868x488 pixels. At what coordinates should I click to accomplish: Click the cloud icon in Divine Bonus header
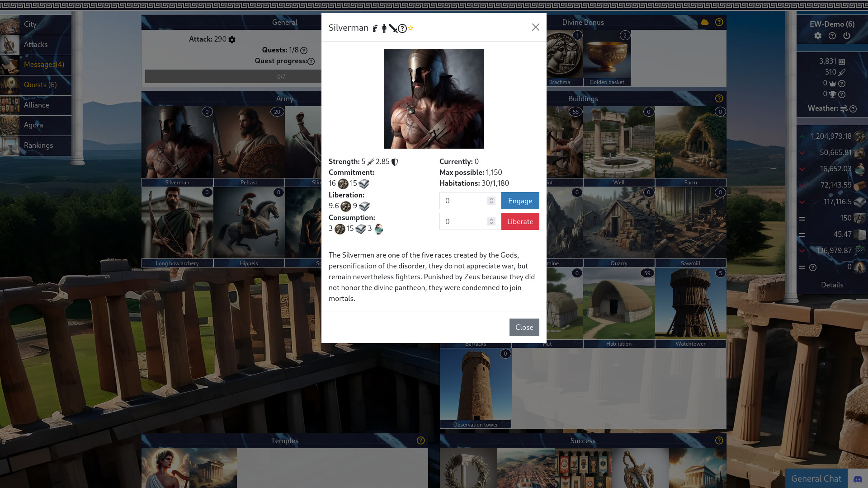coord(705,22)
